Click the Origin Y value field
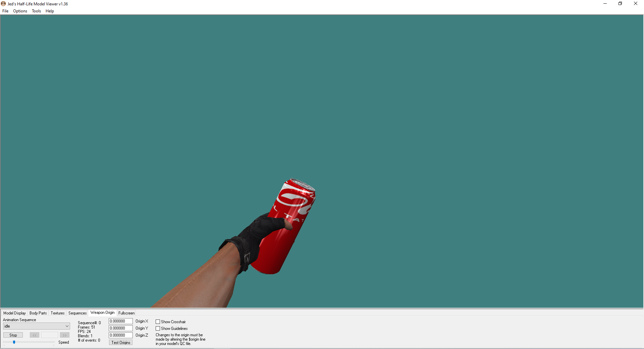 click(x=121, y=328)
